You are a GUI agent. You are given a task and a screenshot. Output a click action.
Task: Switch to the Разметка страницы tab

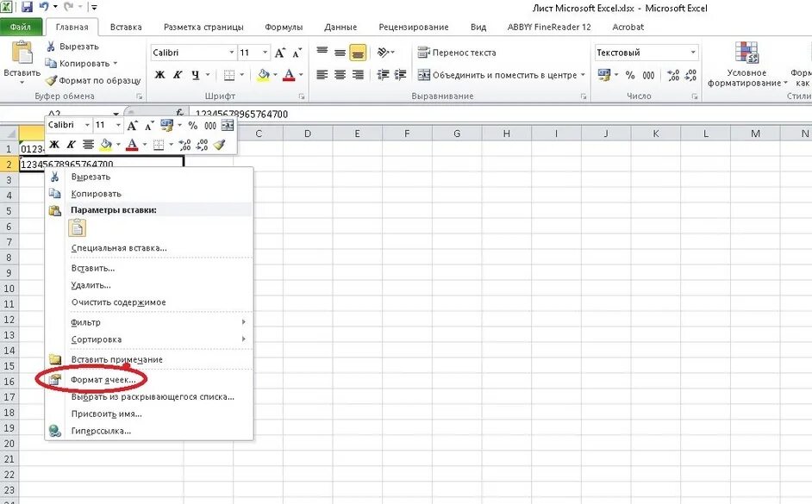203,27
